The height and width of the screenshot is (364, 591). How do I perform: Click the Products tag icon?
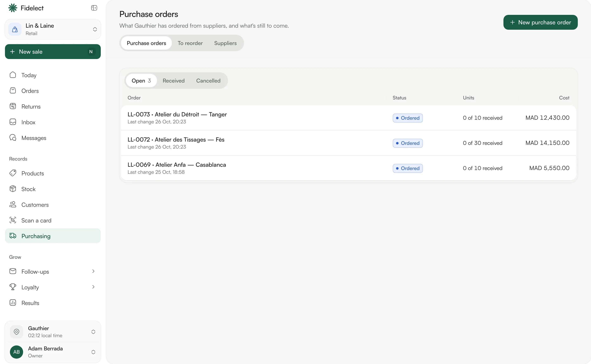click(13, 173)
